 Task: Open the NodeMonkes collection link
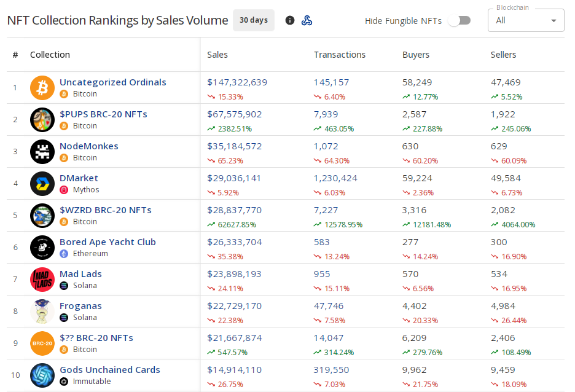[x=89, y=146]
